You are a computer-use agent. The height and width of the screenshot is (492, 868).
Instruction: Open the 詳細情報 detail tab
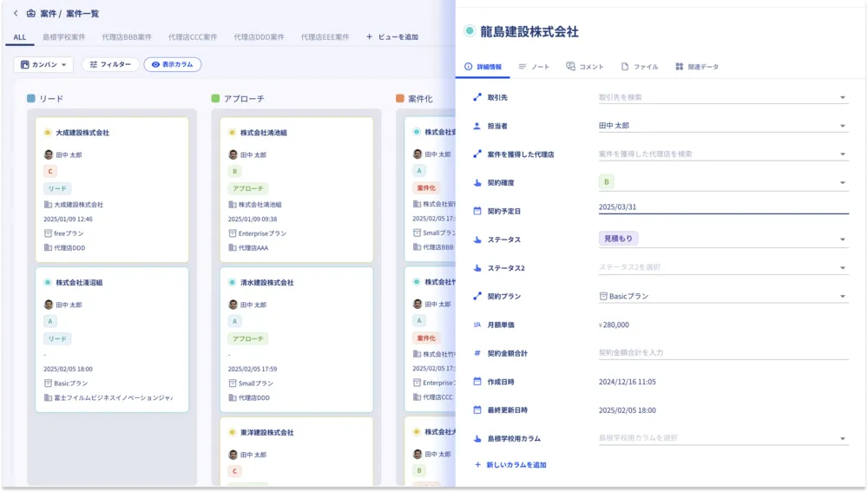(x=483, y=67)
